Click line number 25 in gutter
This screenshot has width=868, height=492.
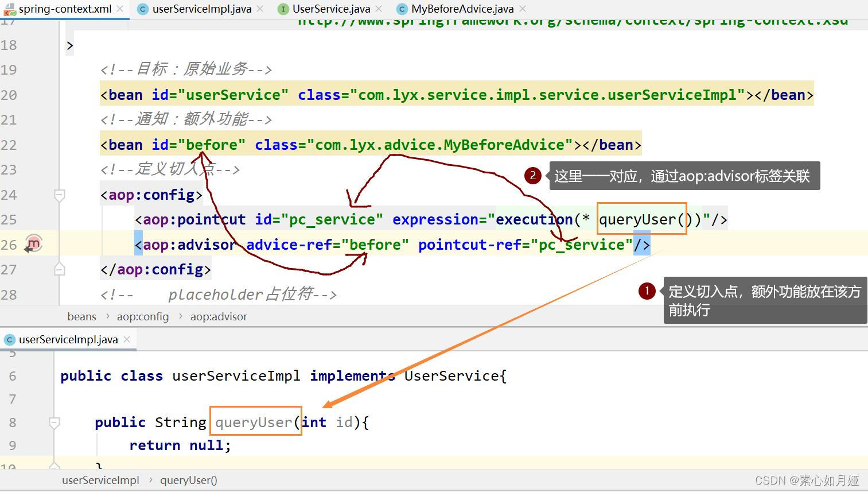[x=9, y=219]
